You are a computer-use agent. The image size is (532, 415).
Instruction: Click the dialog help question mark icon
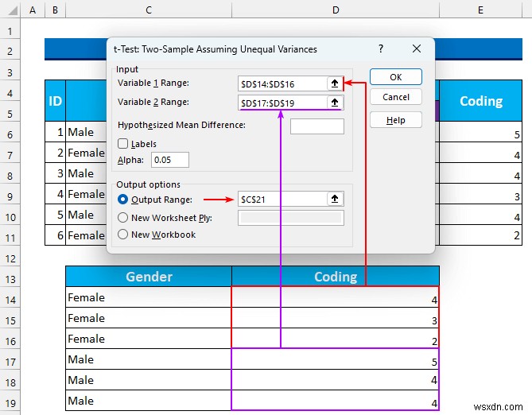381,48
